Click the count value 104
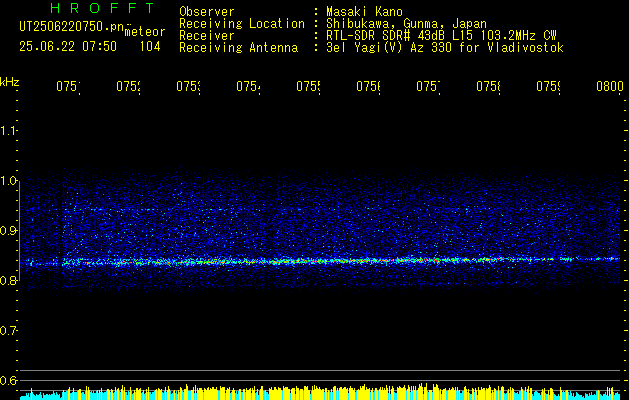The width and height of the screenshot is (629, 400). [150, 47]
